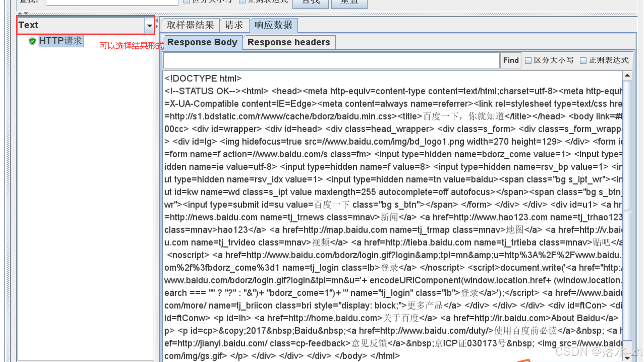This screenshot has height=362, width=644.
Task: Switch to the 取样器结果 tab
Action: [190, 25]
